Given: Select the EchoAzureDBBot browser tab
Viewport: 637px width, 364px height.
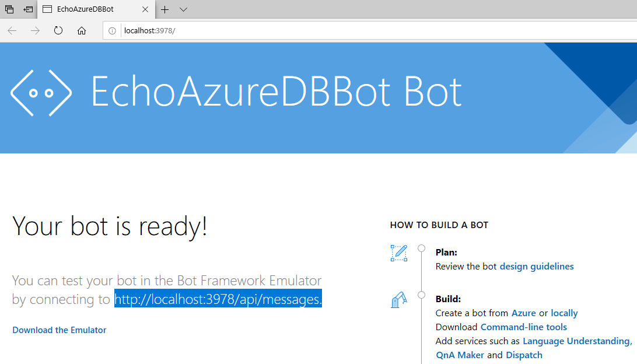Looking at the screenshot, I should [x=96, y=9].
